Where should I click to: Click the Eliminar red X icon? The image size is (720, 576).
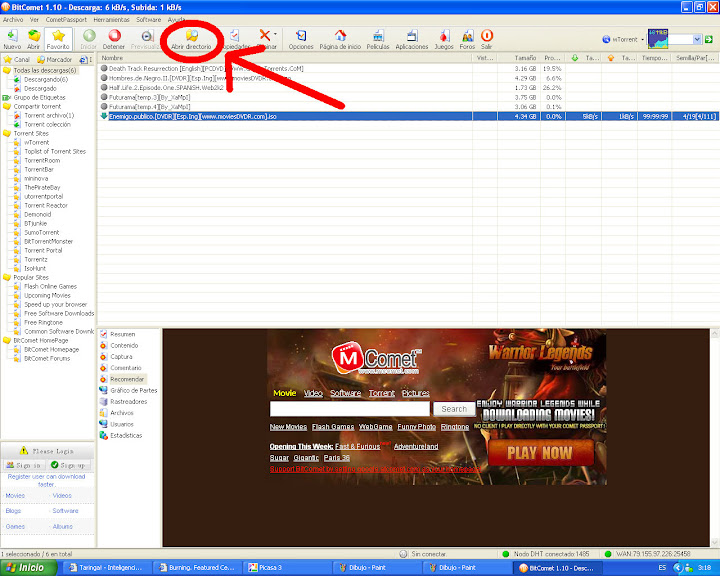(264, 35)
